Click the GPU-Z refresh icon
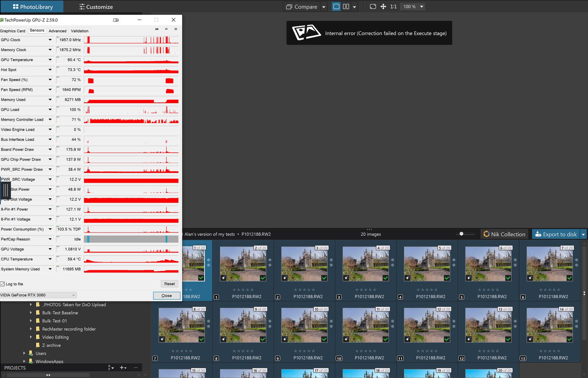The width and height of the screenshot is (588, 378). 166,29
